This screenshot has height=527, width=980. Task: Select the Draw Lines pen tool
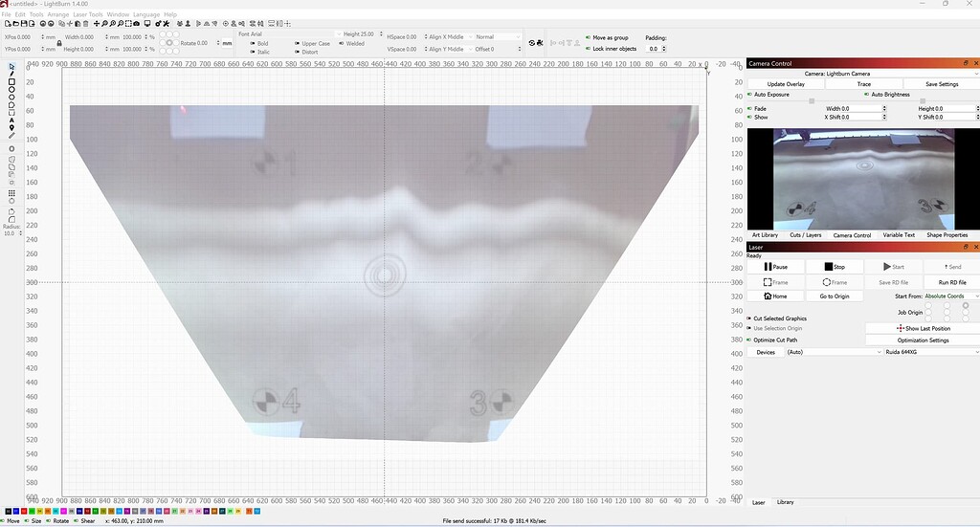click(x=11, y=74)
